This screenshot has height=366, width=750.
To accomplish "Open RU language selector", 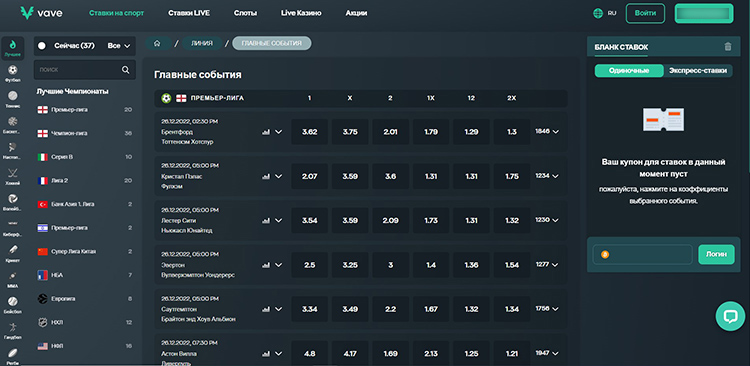I will click(612, 13).
